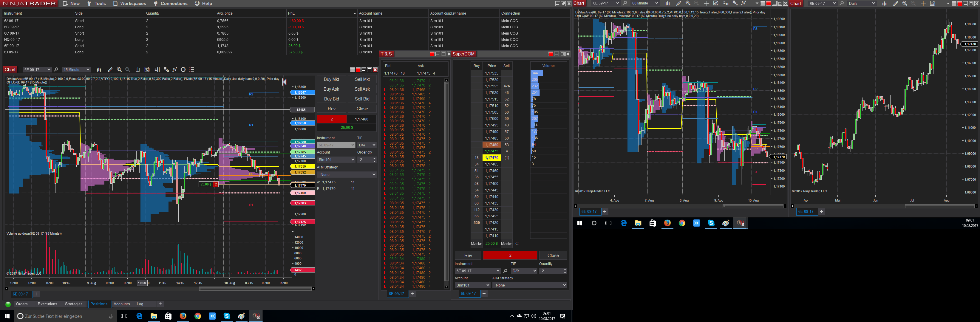Open bar style options in 60 Minute chart

point(667,3)
